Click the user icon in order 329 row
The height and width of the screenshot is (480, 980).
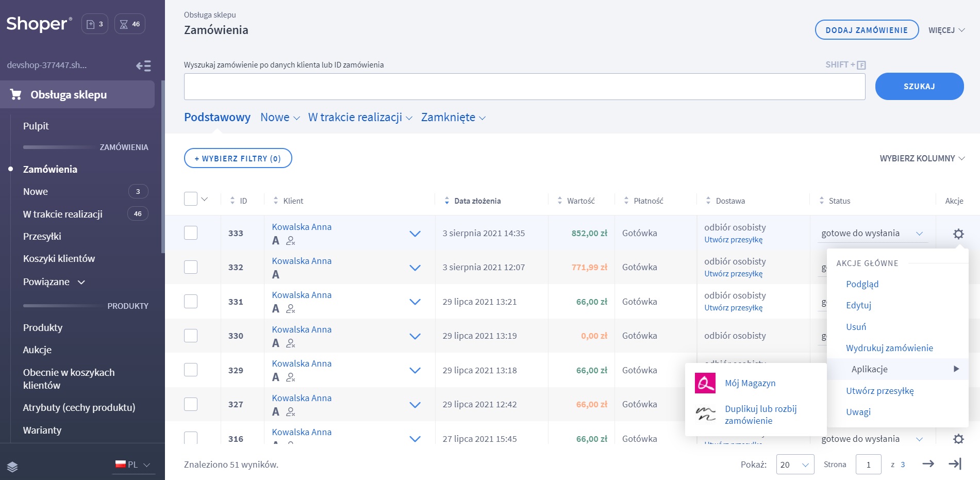tap(291, 377)
